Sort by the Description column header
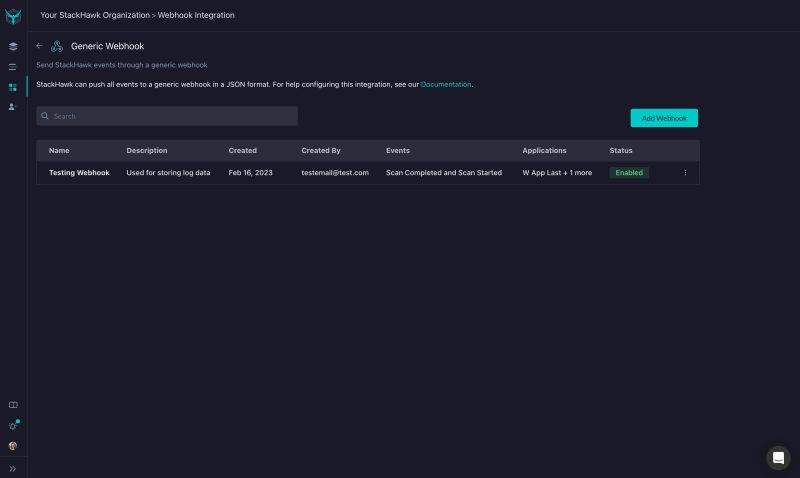 (x=146, y=150)
